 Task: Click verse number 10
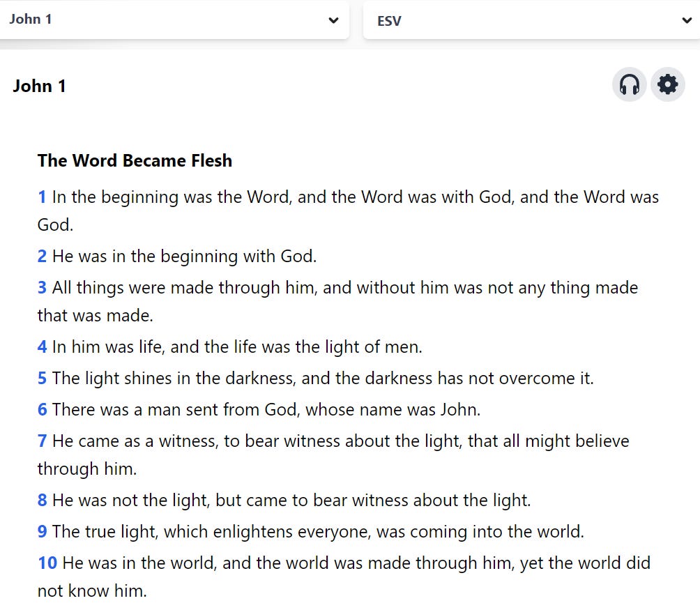coord(47,563)
